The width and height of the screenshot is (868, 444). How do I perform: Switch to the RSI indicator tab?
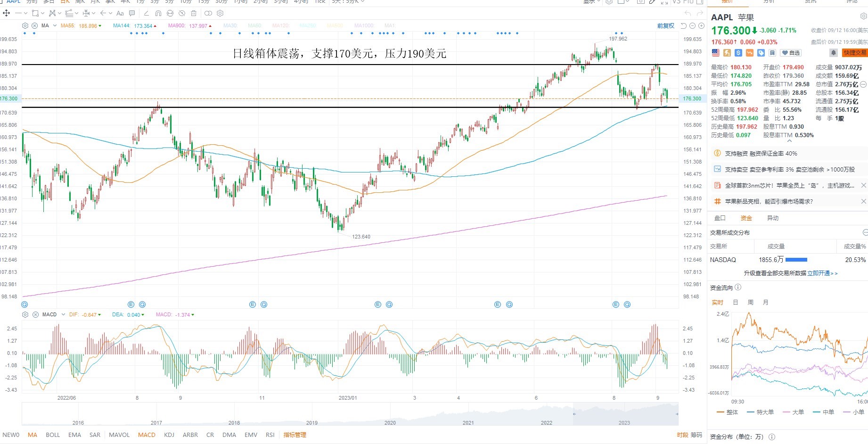click(270, 435)
